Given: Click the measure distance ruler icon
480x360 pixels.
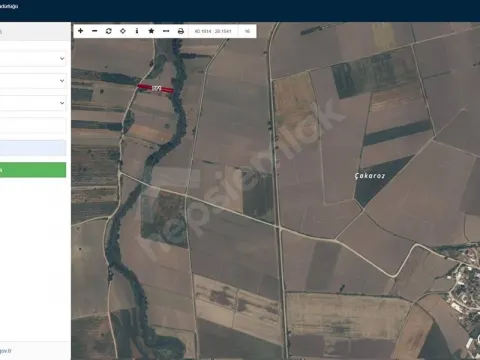Looking at the screenshot, I should (166, 31).
